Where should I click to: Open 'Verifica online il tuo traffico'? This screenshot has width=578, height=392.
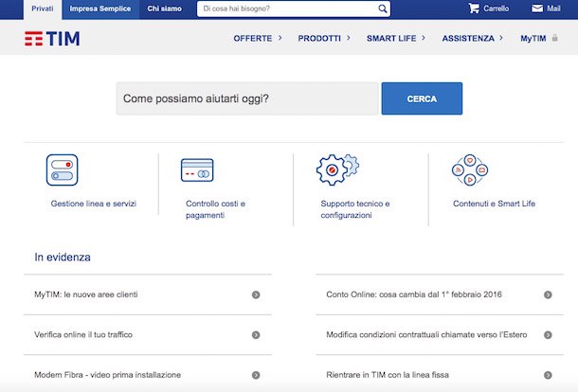tap(83, 334)
